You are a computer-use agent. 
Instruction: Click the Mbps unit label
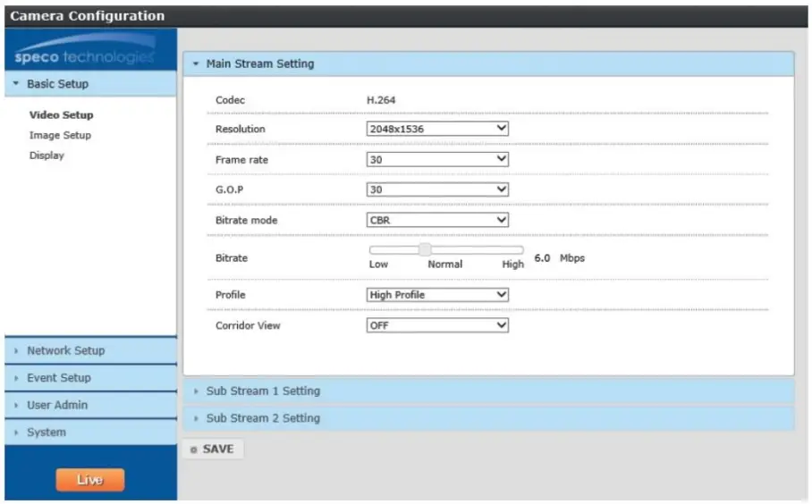click(572, 257)
